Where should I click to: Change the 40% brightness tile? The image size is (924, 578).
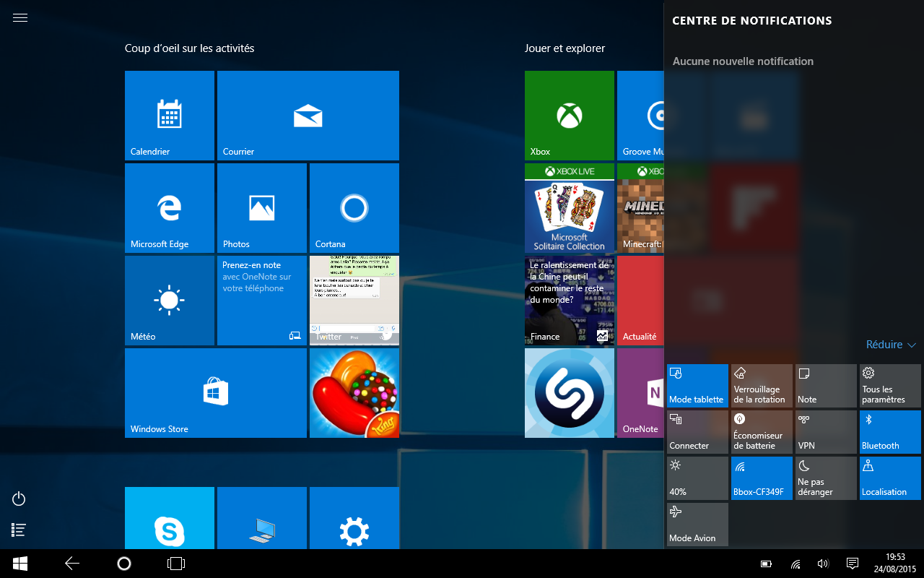coord(697,478)
